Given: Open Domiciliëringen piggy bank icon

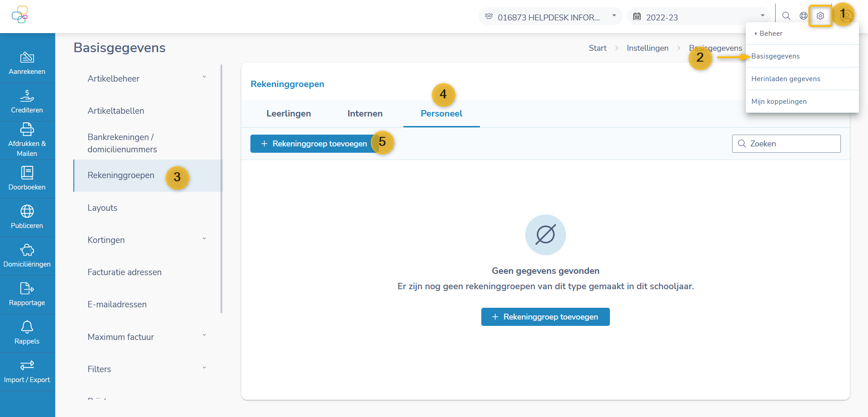Looking at the screenshot, I should click(27, 250).
